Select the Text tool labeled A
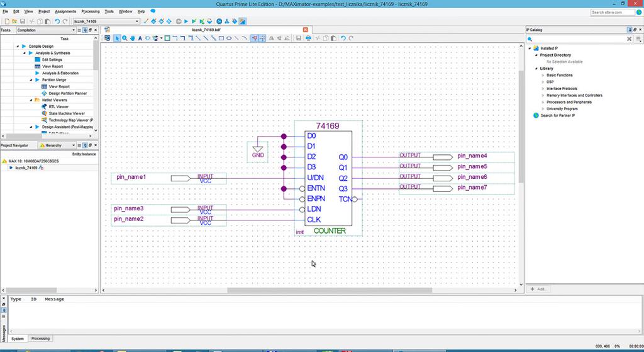644x352 pixels. 140,38
